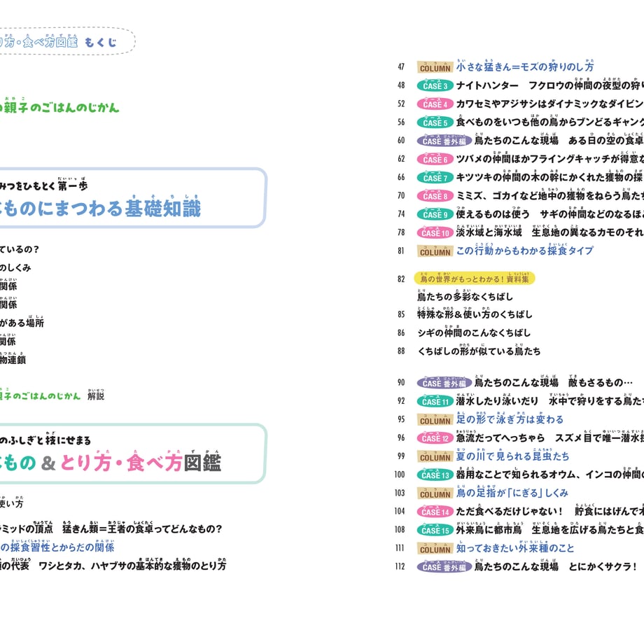
Task: Click the blue text 'の採食習性とからだの関係'
Action: click(57, 547)
